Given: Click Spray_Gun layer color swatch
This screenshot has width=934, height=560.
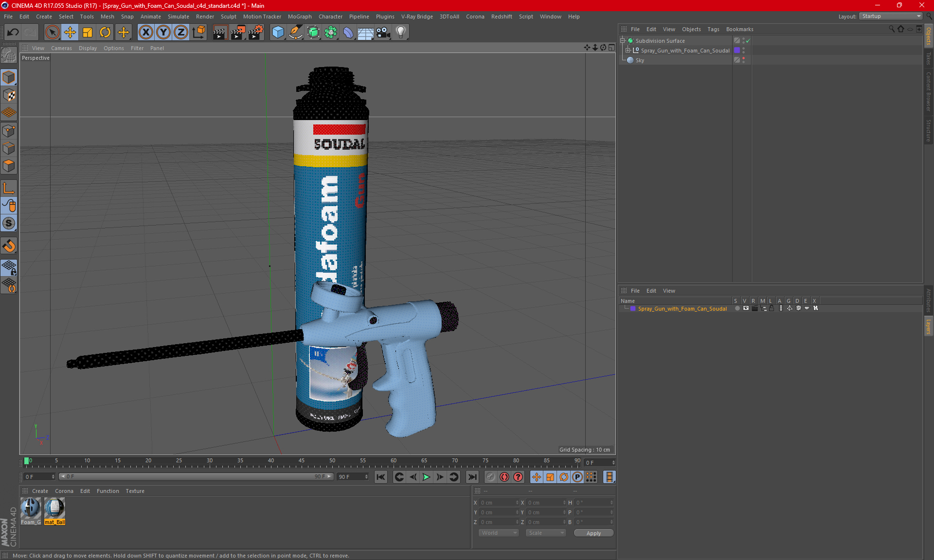Looking at the screenshot, I should pos(633,309).
